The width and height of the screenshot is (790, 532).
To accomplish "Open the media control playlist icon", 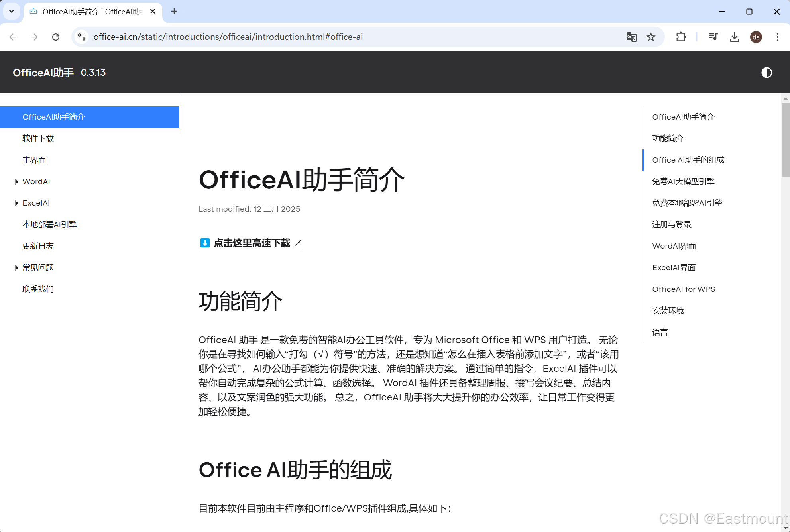I will [x=713, y=37].
